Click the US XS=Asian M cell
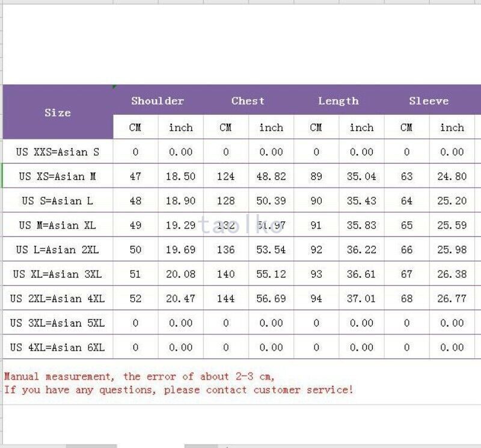The height and width of the screenshot is (448, 481). click(58, 176)
